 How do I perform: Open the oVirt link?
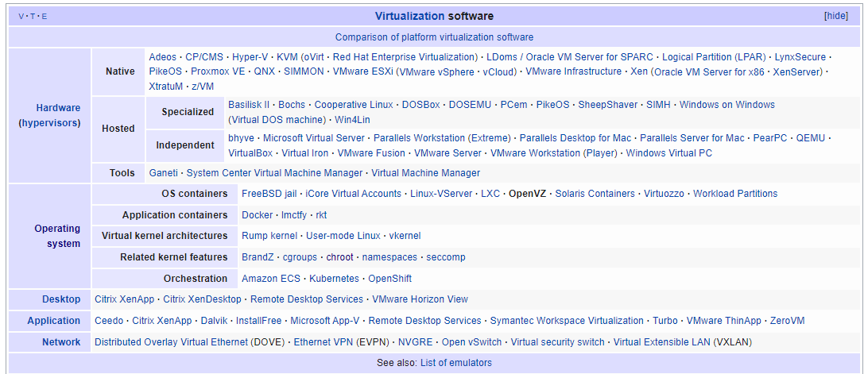click(x=314, y=57)
